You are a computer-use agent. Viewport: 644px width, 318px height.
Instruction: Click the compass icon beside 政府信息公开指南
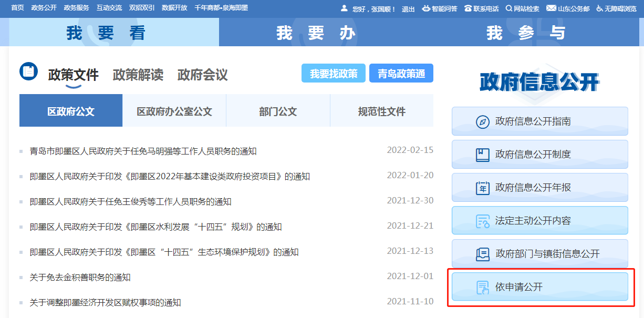point(482,122)
